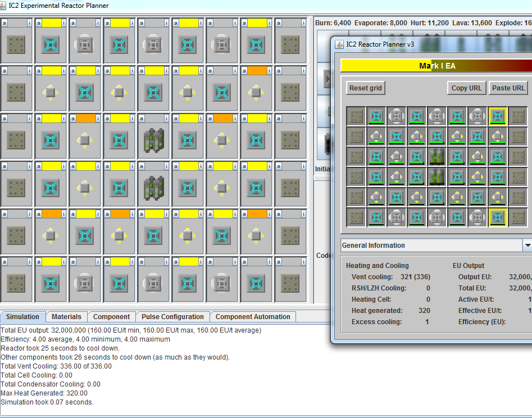Select heat exchanger at row 4 column 7, large grid

tap(222, 188)
